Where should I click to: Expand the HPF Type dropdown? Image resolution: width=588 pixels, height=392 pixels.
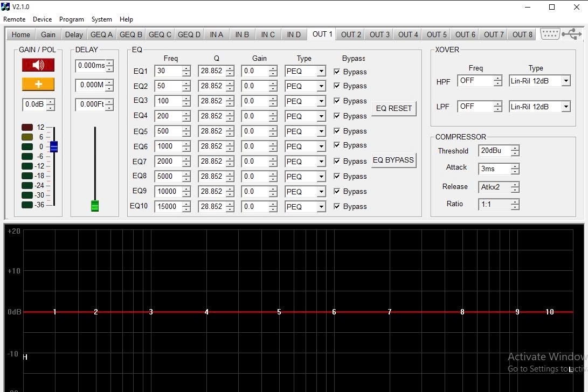point(565,81)
